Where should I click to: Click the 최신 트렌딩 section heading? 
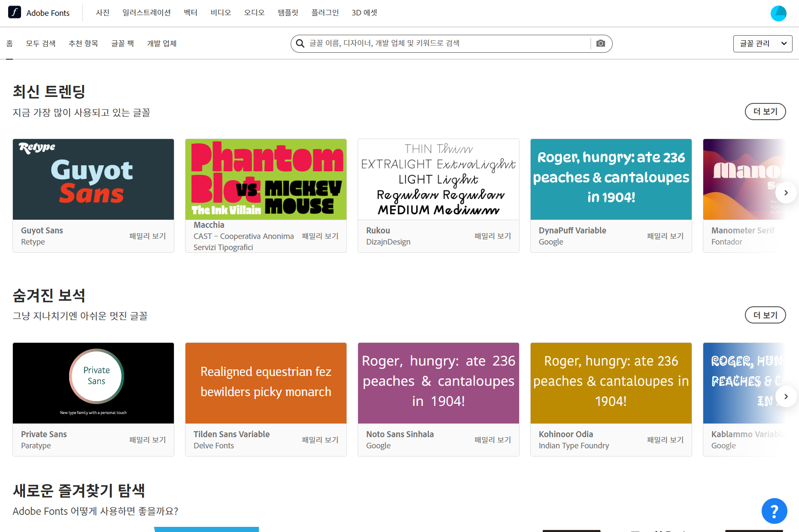49,91
